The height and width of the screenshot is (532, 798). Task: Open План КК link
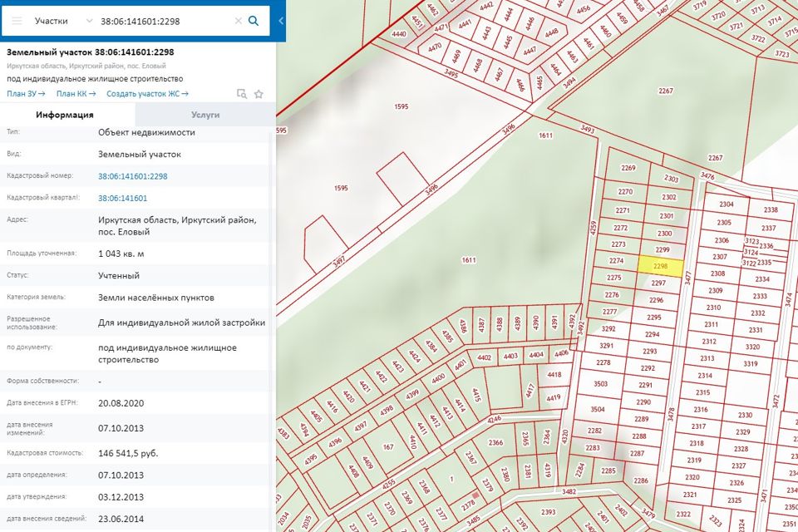tap(76, 94)
